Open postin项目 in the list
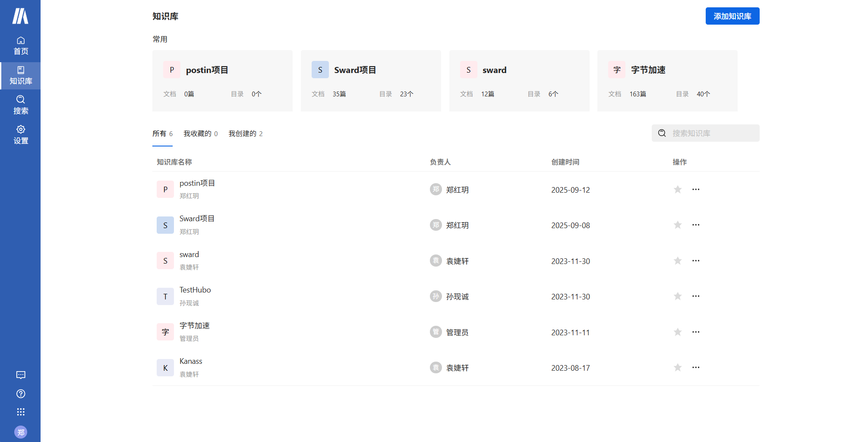 pyautogui.click(x=197, y=183)
